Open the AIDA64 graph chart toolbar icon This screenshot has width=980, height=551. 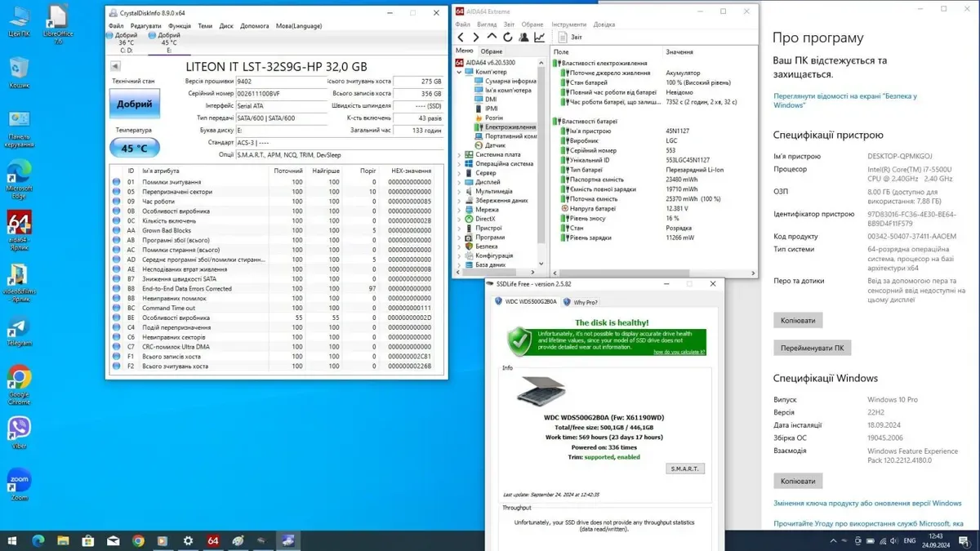tap(539, 38)
